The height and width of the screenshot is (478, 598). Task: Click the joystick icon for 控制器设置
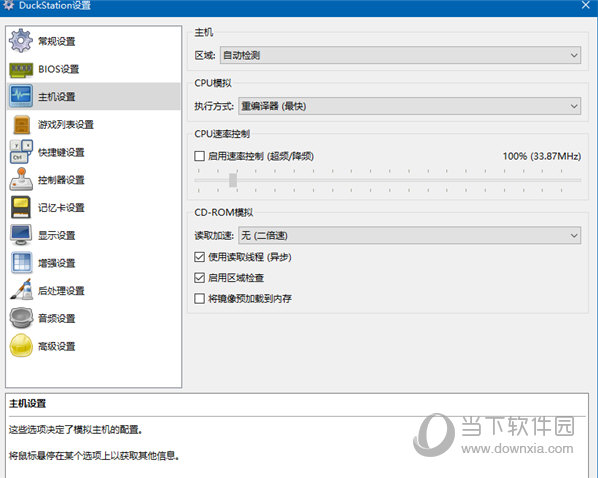tap(21, 179)
